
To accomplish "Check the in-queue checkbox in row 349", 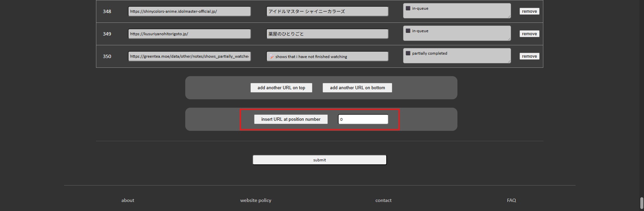I will click(408, 31).
